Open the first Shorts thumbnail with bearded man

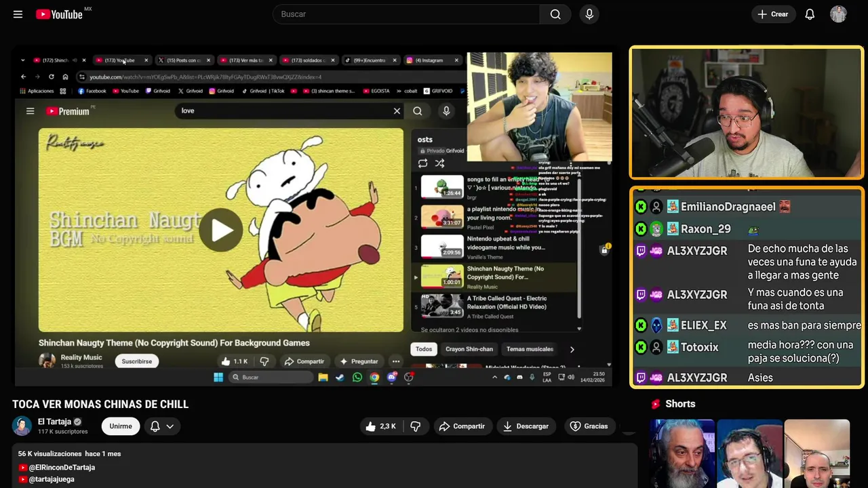682,453
